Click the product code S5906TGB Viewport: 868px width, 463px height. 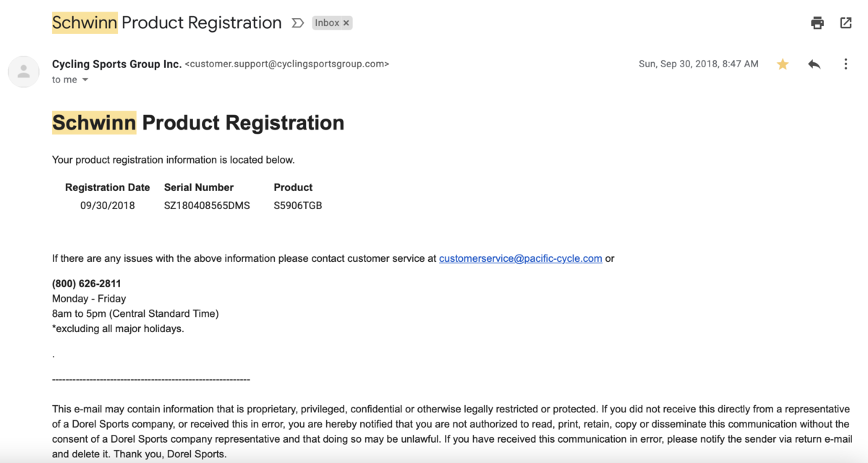[x=298, y=205]
